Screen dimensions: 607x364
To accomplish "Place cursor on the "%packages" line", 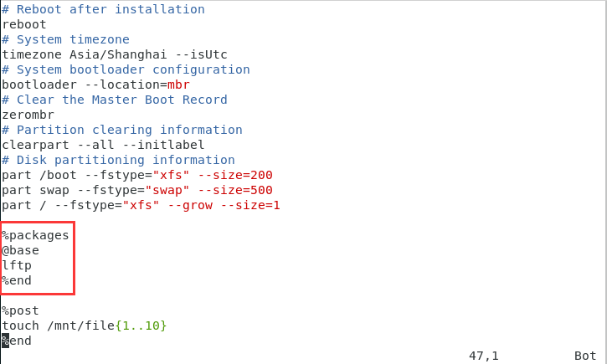I will [35, 235].
